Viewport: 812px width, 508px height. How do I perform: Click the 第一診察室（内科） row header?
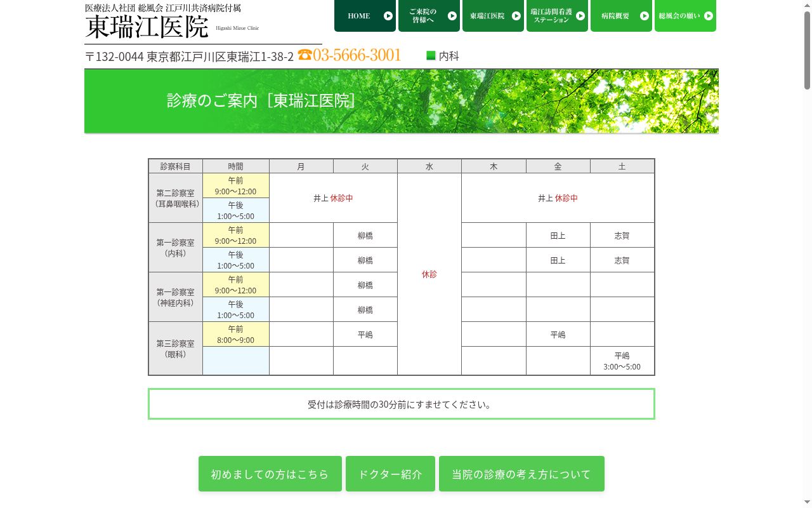176,248
